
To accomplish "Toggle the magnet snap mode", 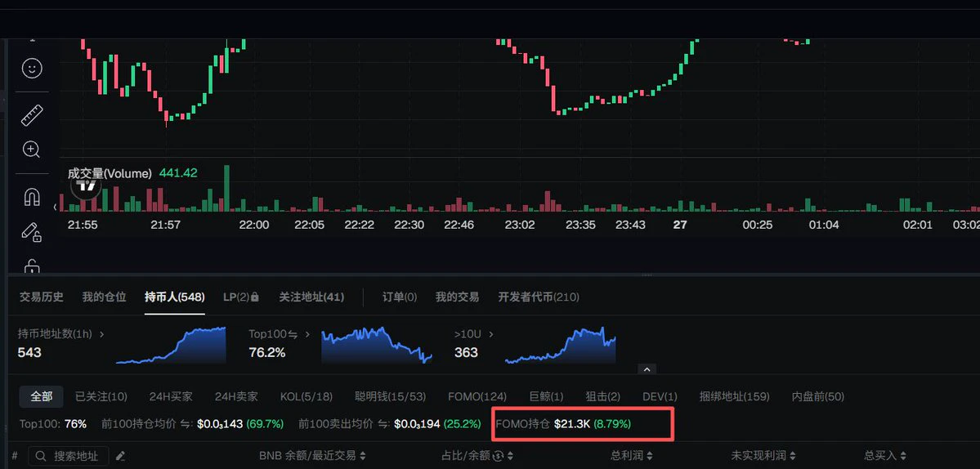I will click(32, 197).
